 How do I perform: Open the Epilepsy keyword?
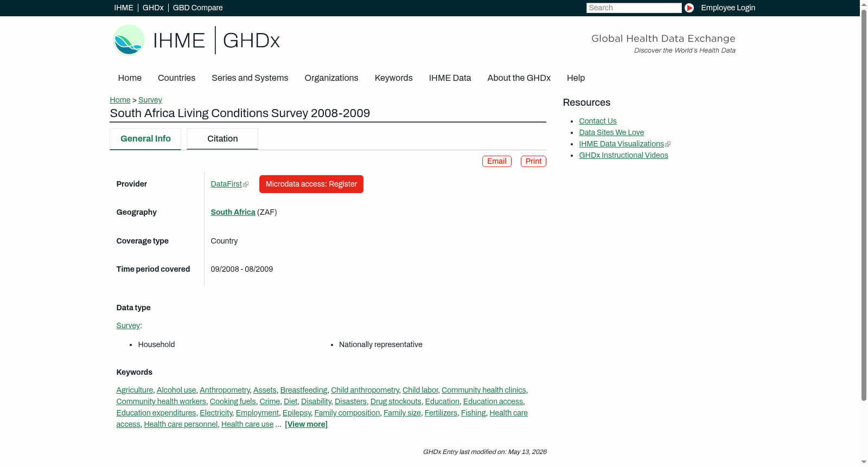point(297,413)
